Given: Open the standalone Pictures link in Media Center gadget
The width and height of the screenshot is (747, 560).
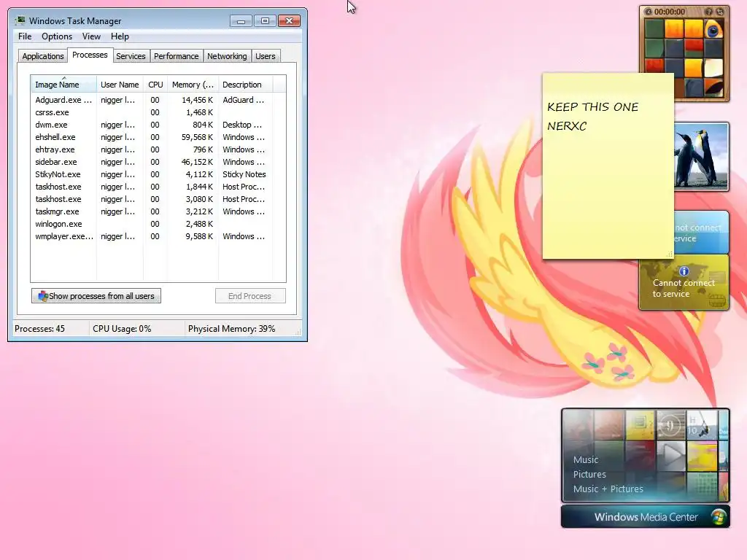Looking at the screenshot, I should tap(589, 474).
